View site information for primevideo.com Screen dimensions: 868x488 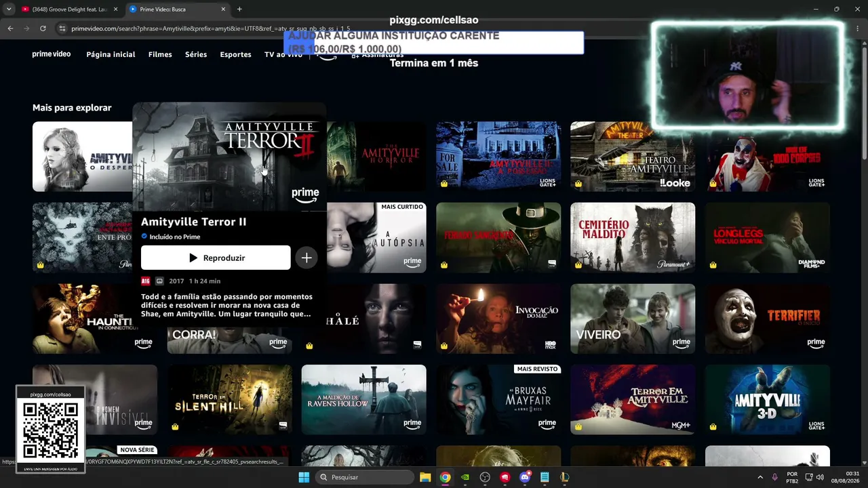click(x=62, y=28)
